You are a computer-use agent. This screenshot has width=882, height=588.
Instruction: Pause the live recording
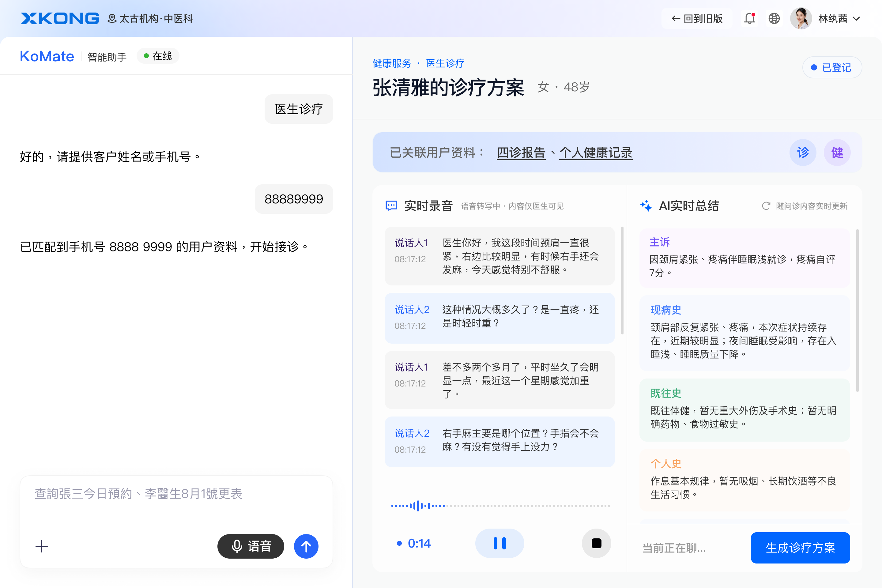pos(499,543)
